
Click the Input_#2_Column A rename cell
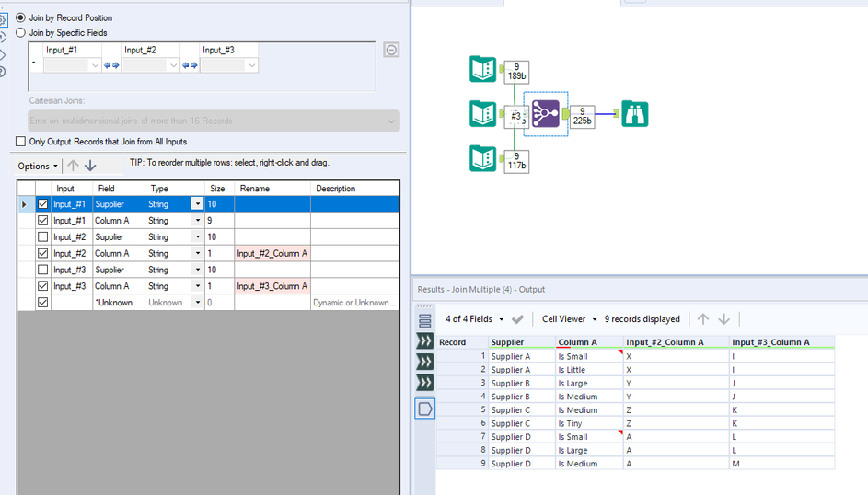(x=272, y=253)
